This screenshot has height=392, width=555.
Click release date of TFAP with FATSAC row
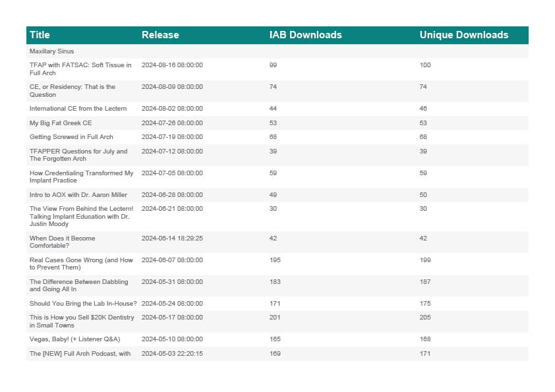pos(172,65)
